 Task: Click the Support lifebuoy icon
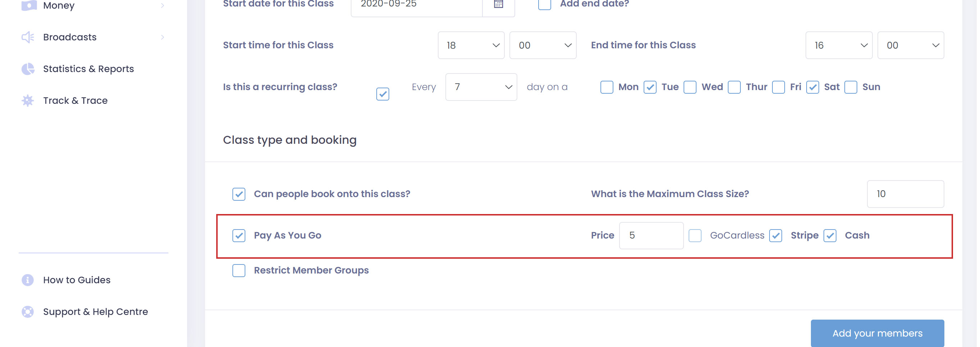(x=28, y=312)
